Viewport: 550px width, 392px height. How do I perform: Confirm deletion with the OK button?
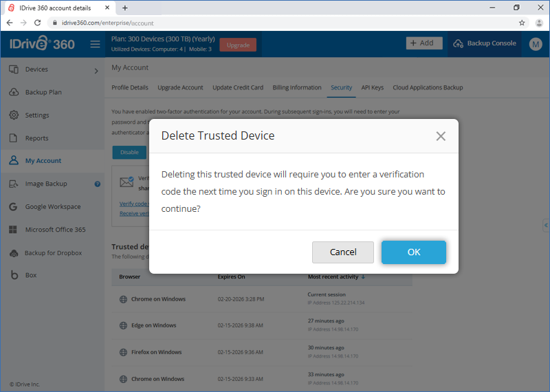[x=414, y=252]
